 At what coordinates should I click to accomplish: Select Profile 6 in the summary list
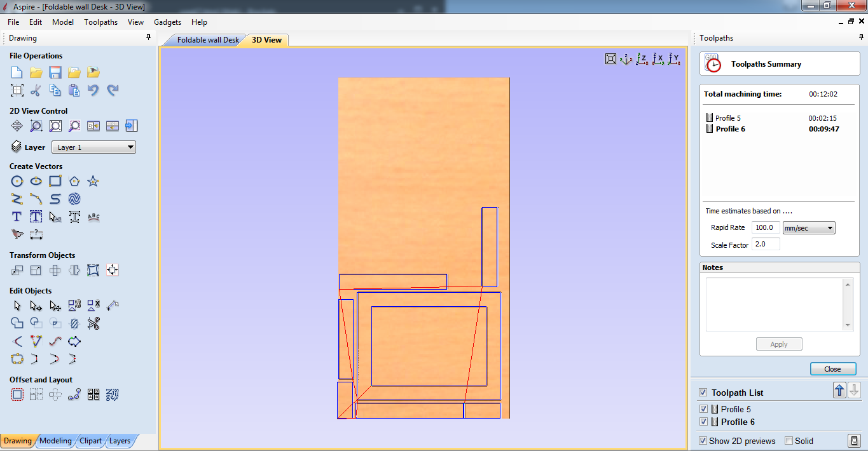click(730, 129)
